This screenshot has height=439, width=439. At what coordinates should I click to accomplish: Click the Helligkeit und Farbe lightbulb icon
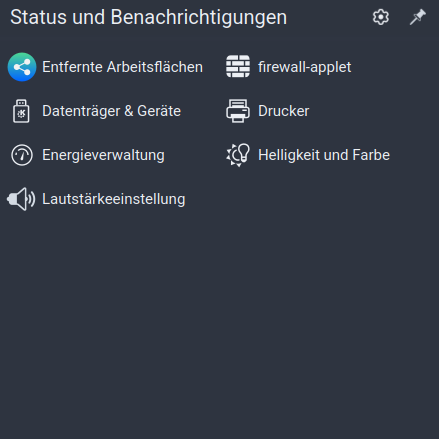point(238,155)
